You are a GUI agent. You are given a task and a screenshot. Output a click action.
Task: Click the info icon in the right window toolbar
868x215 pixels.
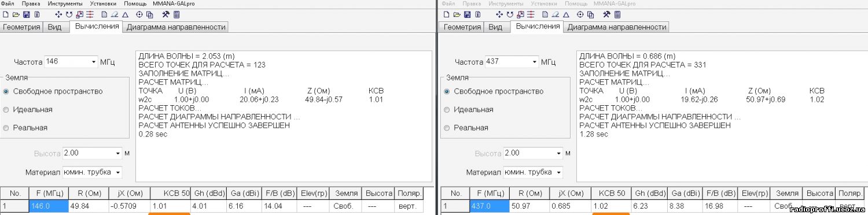click(478, 14)
